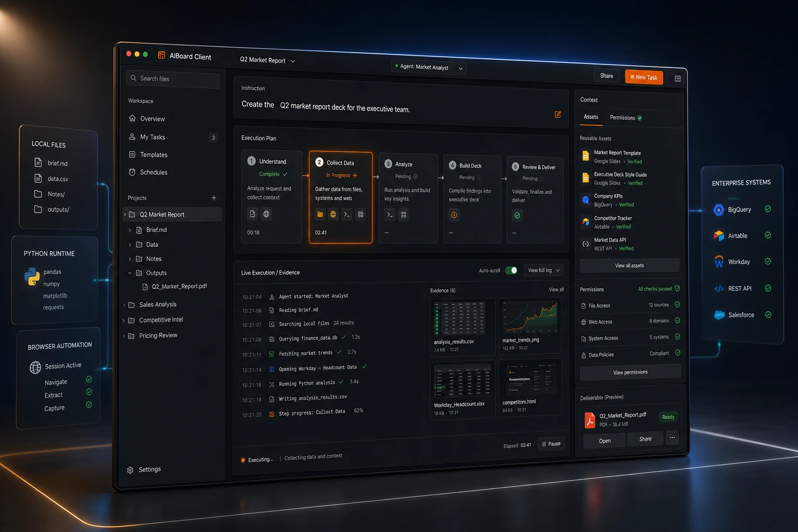798x532 pixels.
Task: Add a new project with the plus icon
Action: click(x=214, y=198)
